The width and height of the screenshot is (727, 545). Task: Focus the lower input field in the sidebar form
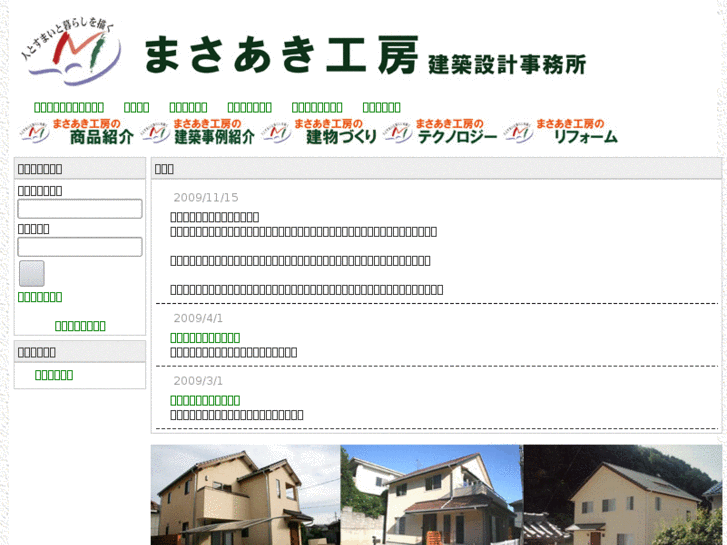click(80, 247)
